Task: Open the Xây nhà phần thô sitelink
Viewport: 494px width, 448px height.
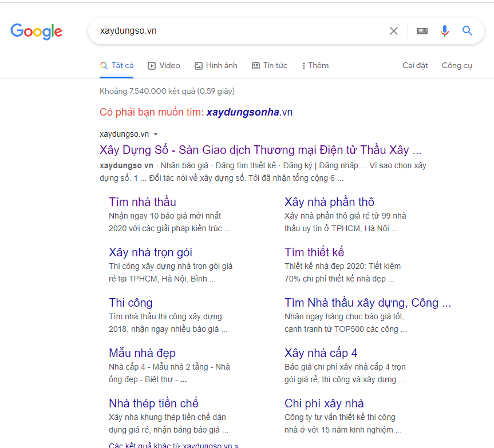Action: (329, 202)
